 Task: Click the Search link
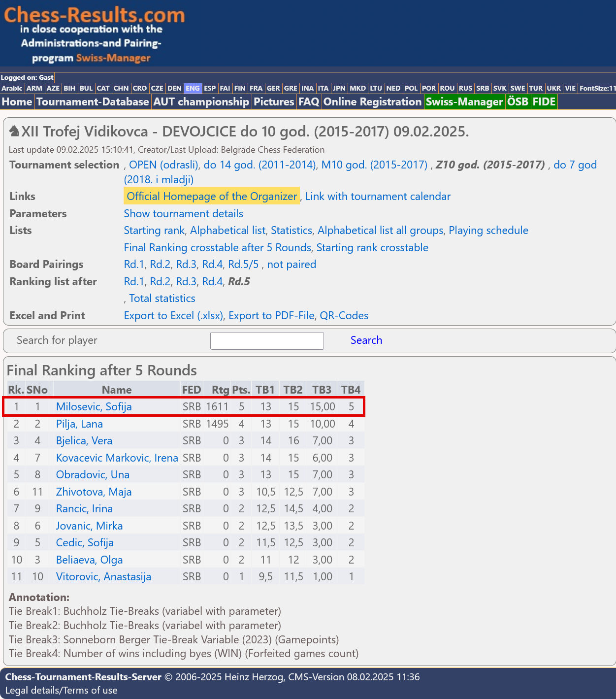[366, 340]
